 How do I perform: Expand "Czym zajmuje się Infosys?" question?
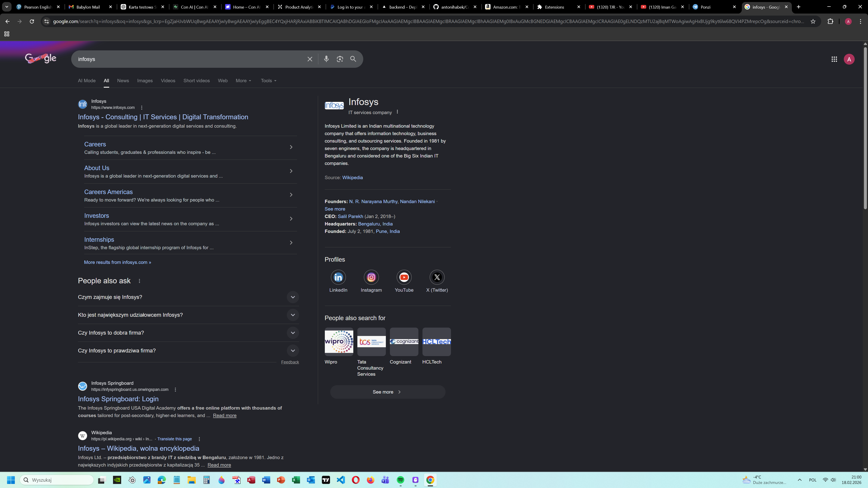[292, 297]
